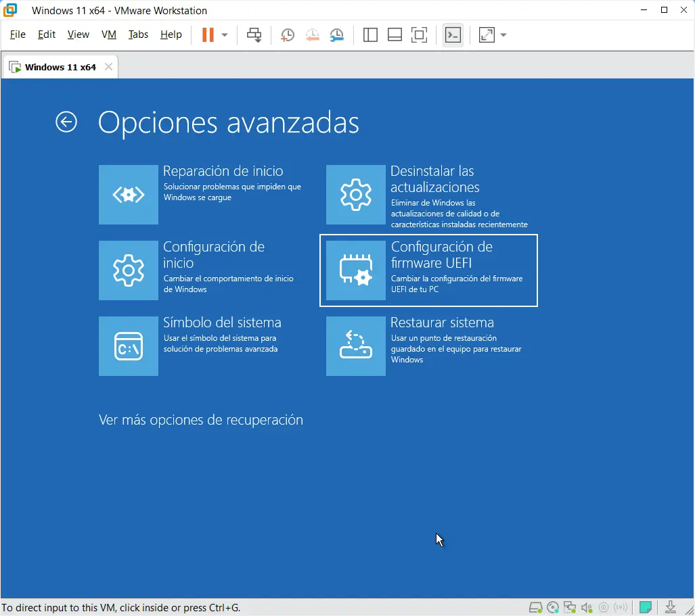Screen dimensions: 695x616
Task: Click CD/DVD drive status bar icon
Action: (553, 607)
